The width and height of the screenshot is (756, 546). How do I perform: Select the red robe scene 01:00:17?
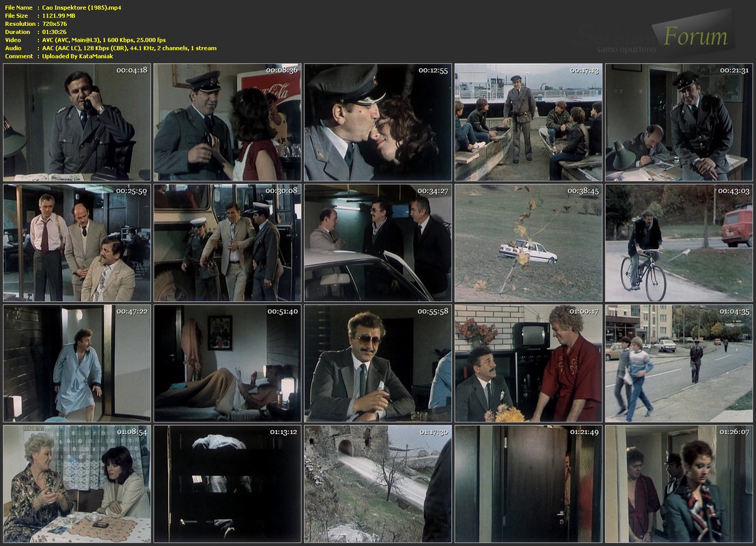point(529,363)
